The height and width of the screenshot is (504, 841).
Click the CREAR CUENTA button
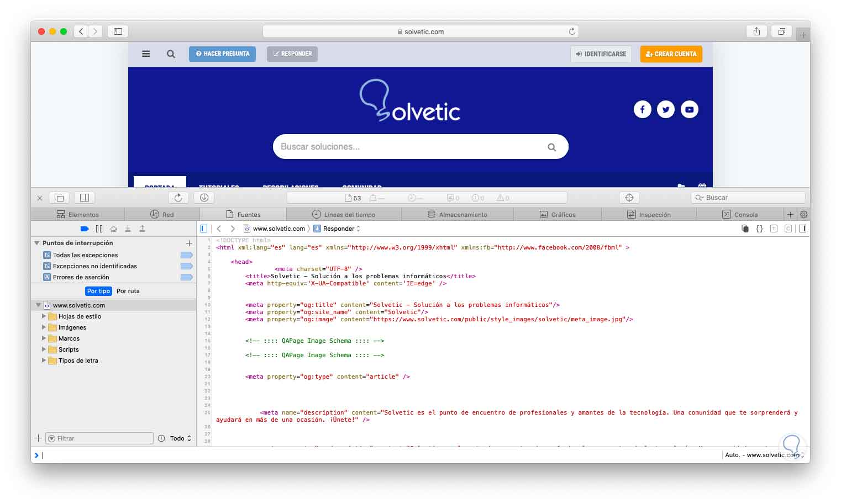point(671,54)
